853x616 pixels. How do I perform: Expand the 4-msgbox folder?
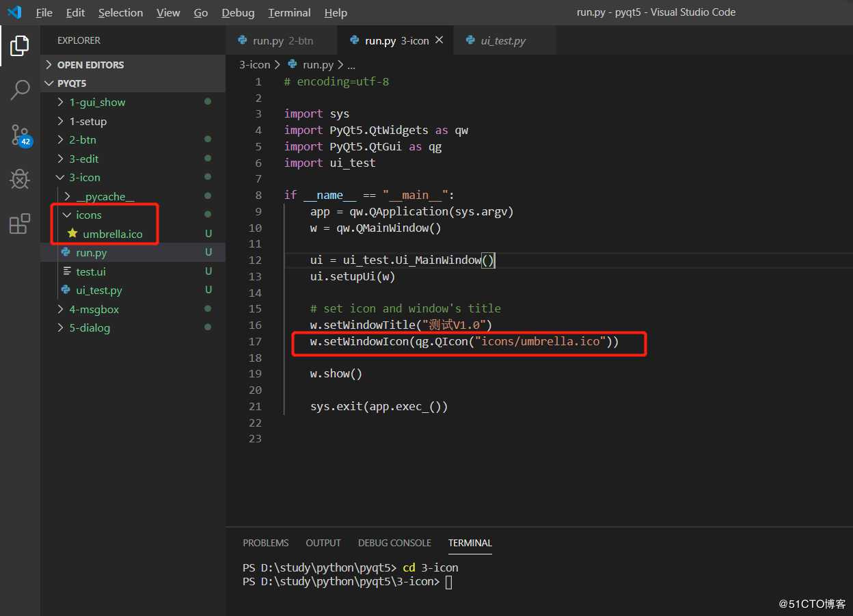(x=133, y=309)
